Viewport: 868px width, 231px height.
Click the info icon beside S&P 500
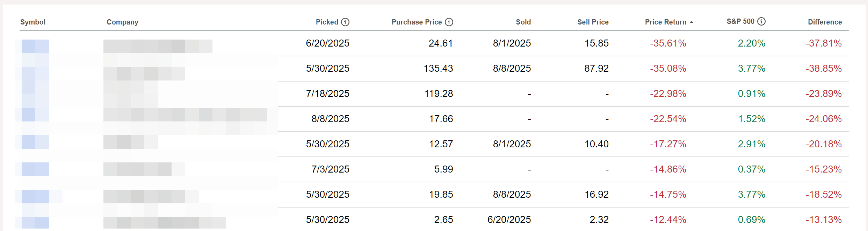[x=761, y=21]
